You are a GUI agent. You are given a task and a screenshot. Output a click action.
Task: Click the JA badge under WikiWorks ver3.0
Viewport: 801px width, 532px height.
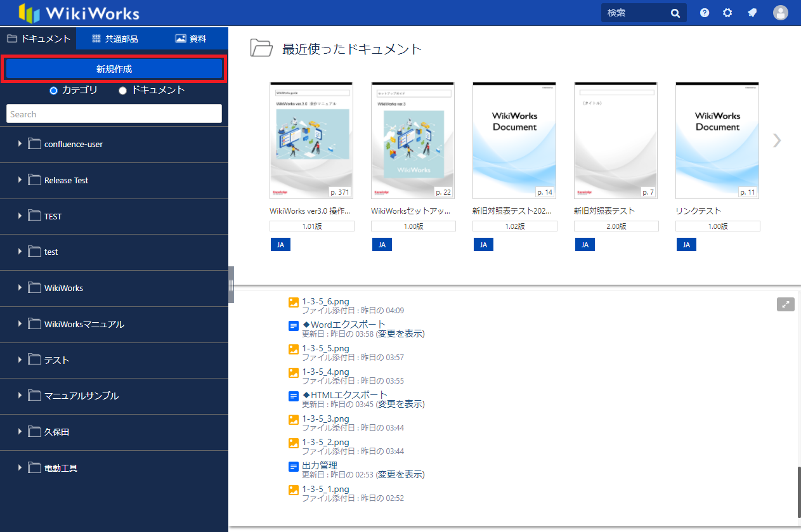[x=280, y=245]
